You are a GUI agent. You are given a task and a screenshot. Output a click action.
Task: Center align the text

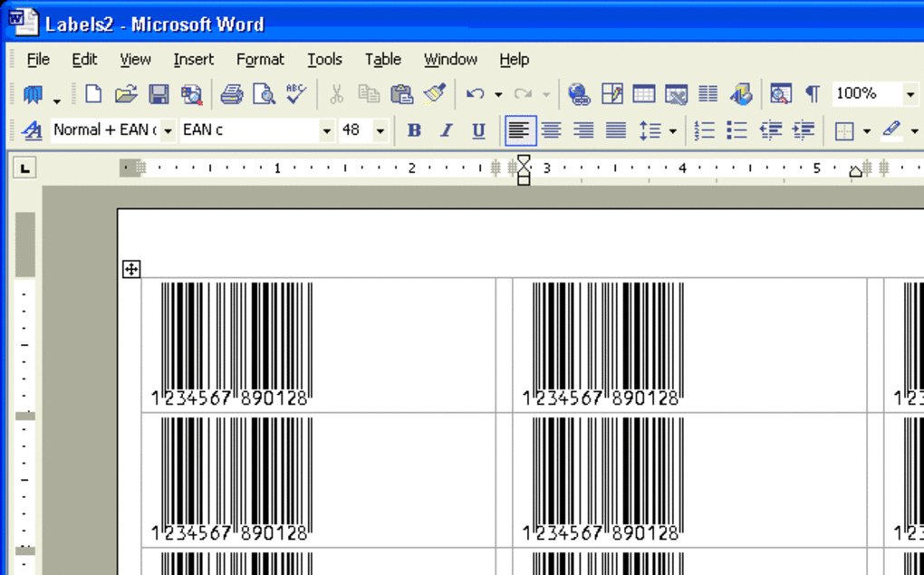point(551,130)
